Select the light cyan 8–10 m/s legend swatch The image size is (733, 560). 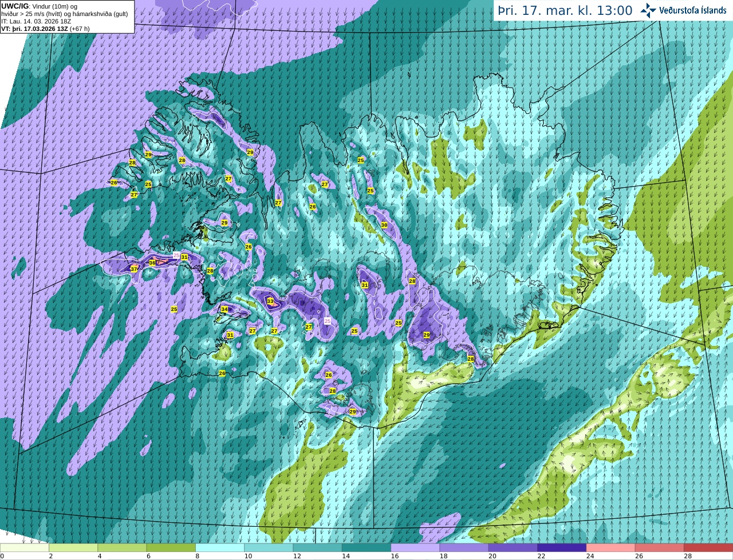tap(220, 548)
